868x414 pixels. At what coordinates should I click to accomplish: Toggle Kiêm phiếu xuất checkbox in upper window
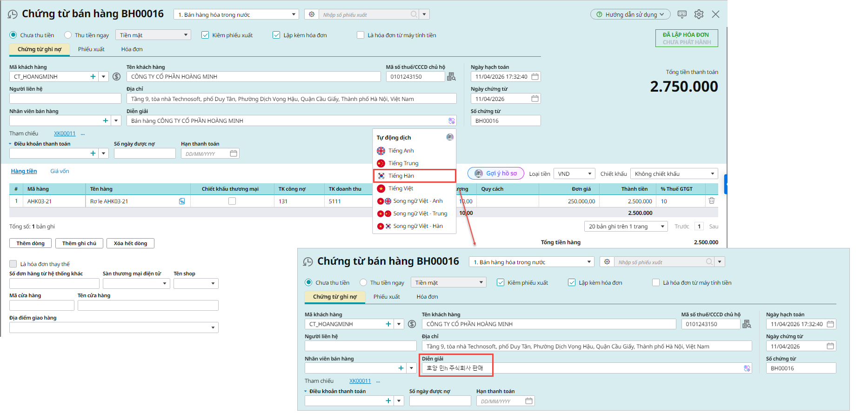(205, 35)
